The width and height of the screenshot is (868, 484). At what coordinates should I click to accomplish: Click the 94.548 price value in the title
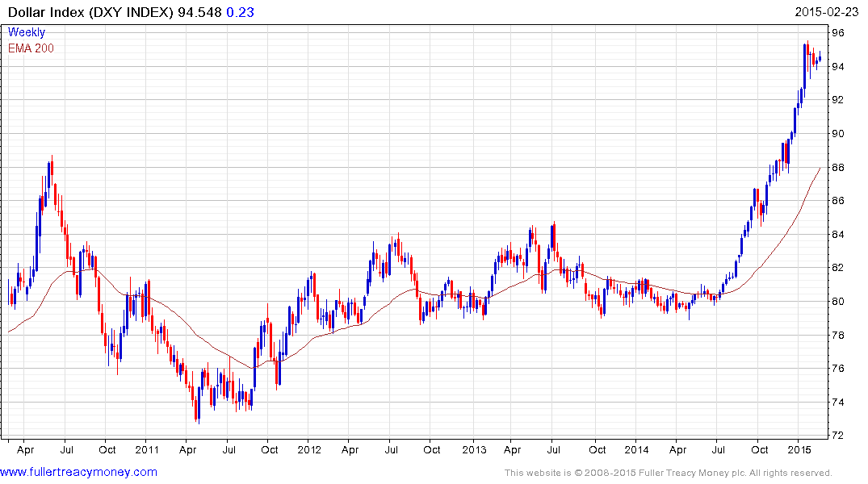click(199, 12)
